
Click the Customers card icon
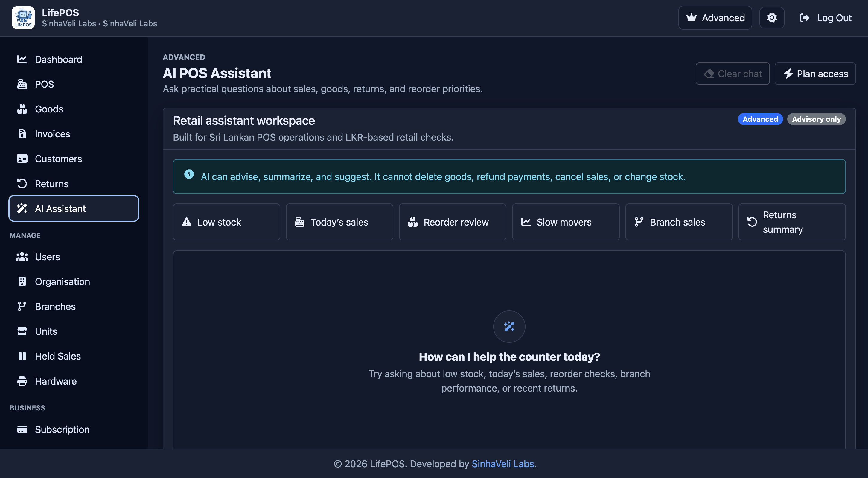(22, 159)
